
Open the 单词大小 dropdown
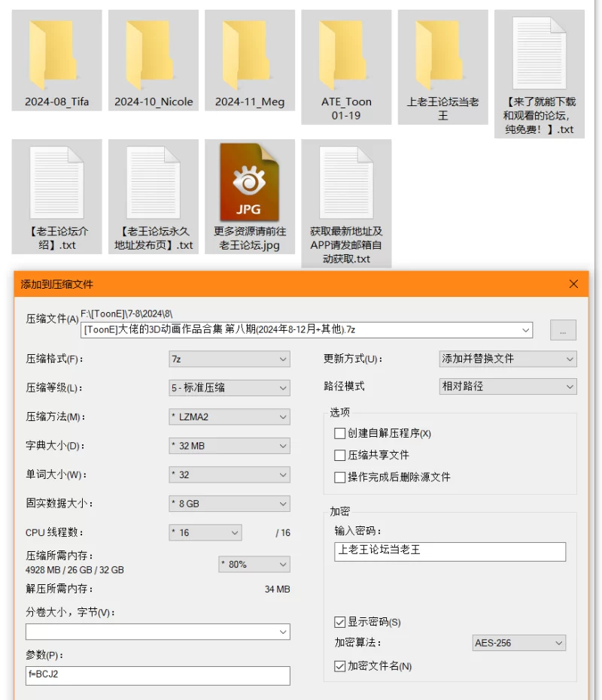pos(230,475)
